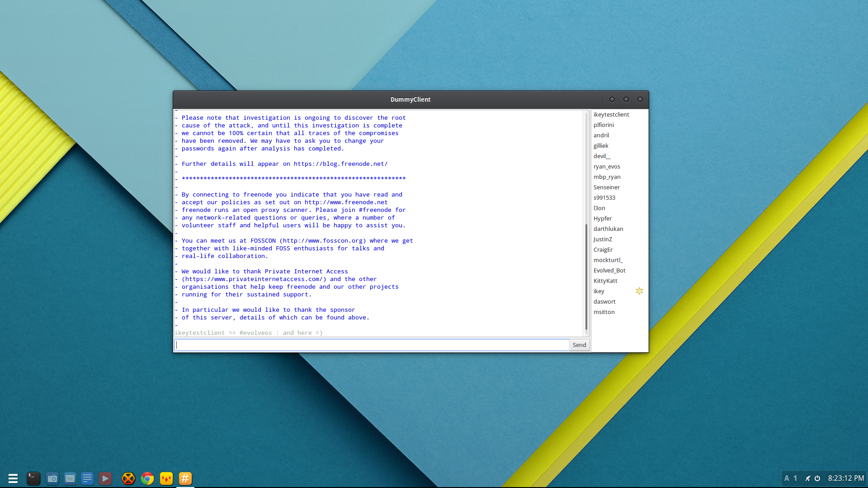Select user JustinZ in the nick list
This screenshot has height=488, width=868.
pyautogui.click(x=603, y=239)
